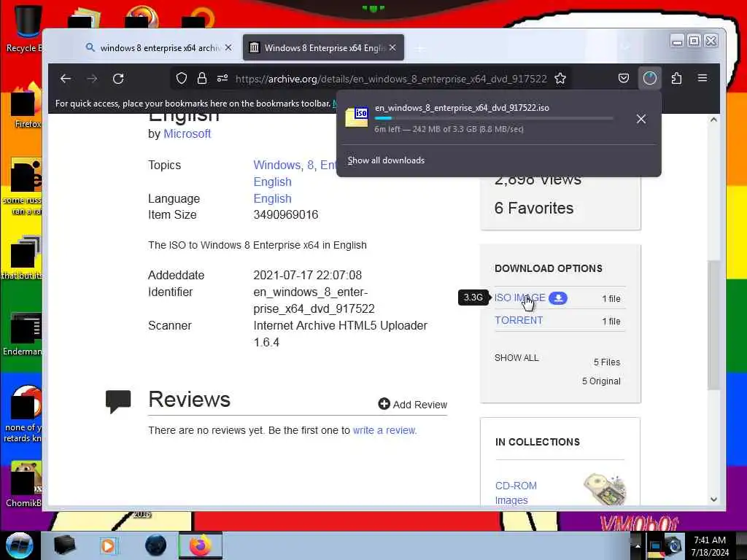Viewport: 747px width, 560px height.
Task: Click the DOWNLOAD OPTIONS heading
Action: click(549, 268)
